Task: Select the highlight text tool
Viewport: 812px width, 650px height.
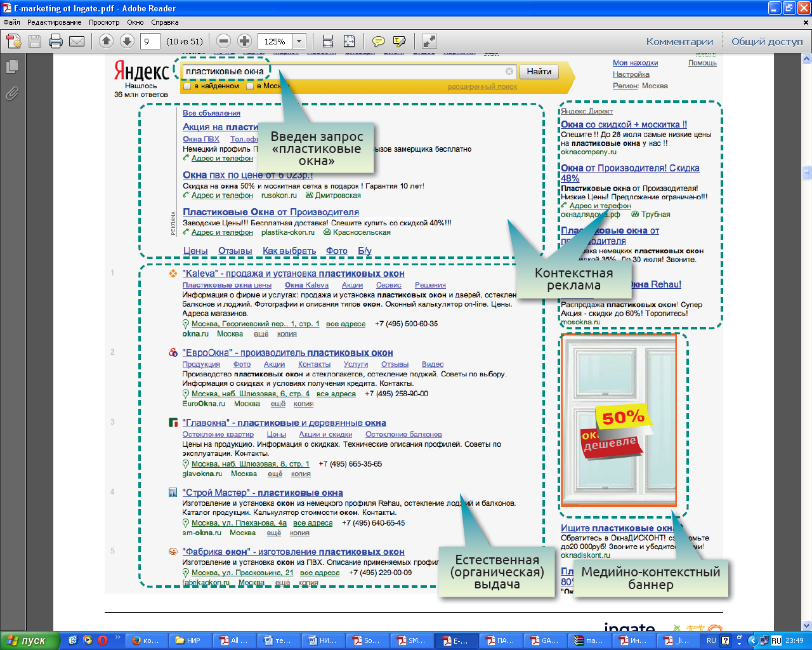Action: [400, 41]
